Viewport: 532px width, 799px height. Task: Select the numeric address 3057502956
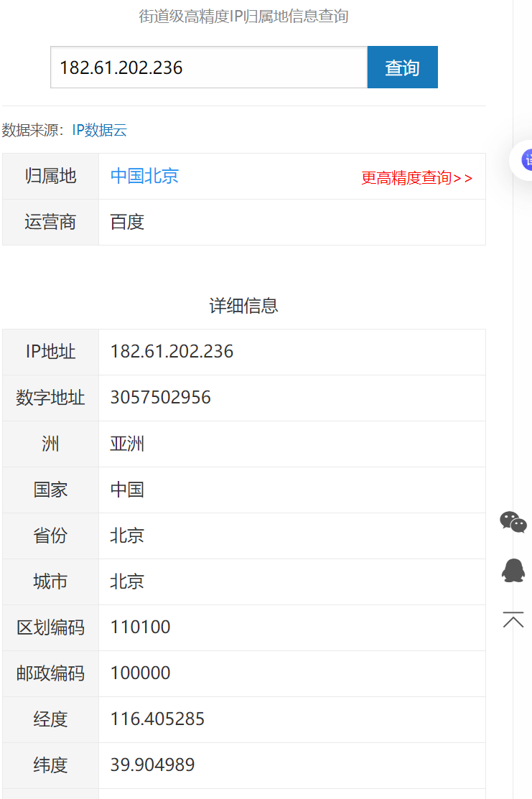[161, 398]
